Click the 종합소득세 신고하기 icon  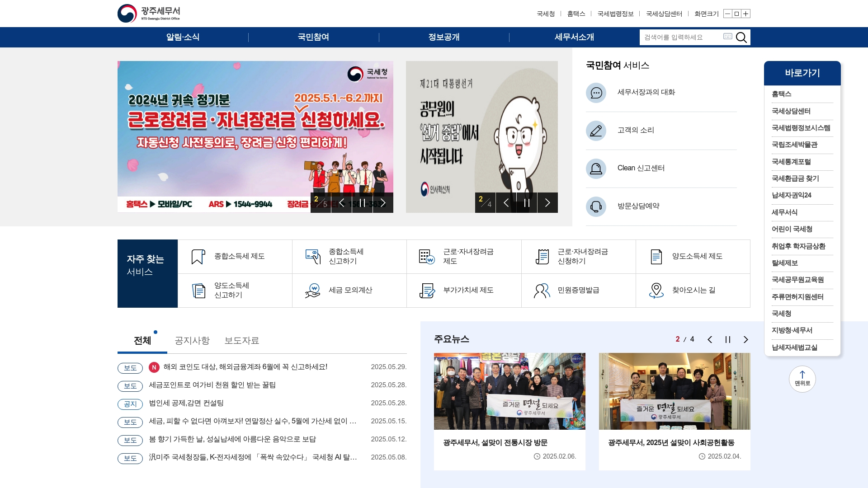point(313,257)
